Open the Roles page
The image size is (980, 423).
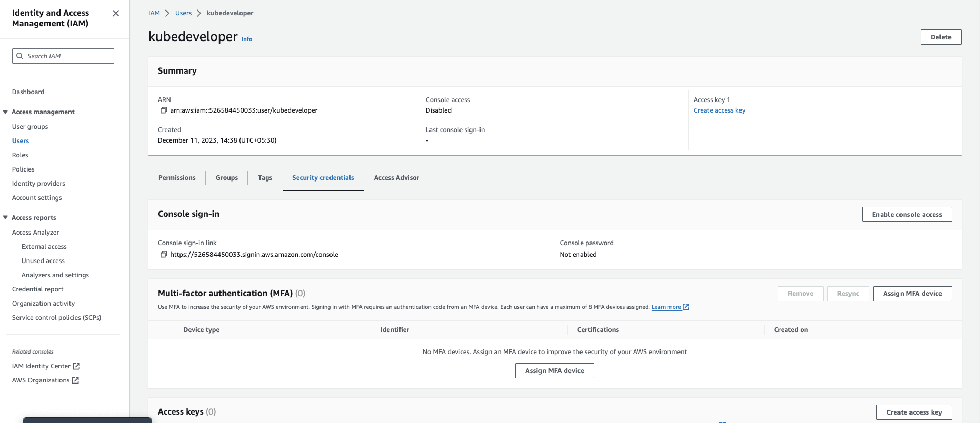point(20,155)
